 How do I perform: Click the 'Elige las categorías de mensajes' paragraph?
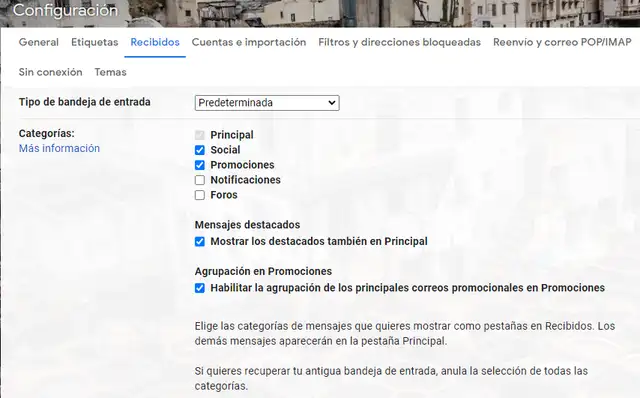tap(405, 334)
